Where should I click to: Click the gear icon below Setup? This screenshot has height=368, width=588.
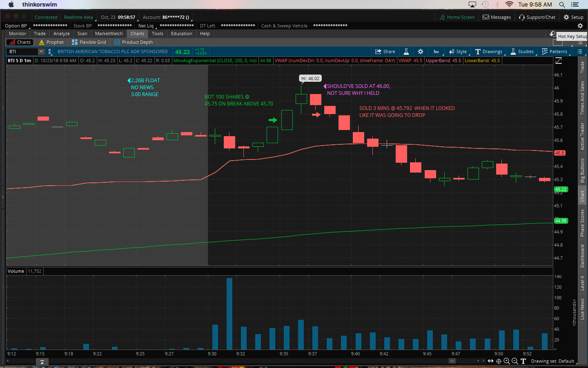coord(580,26)
